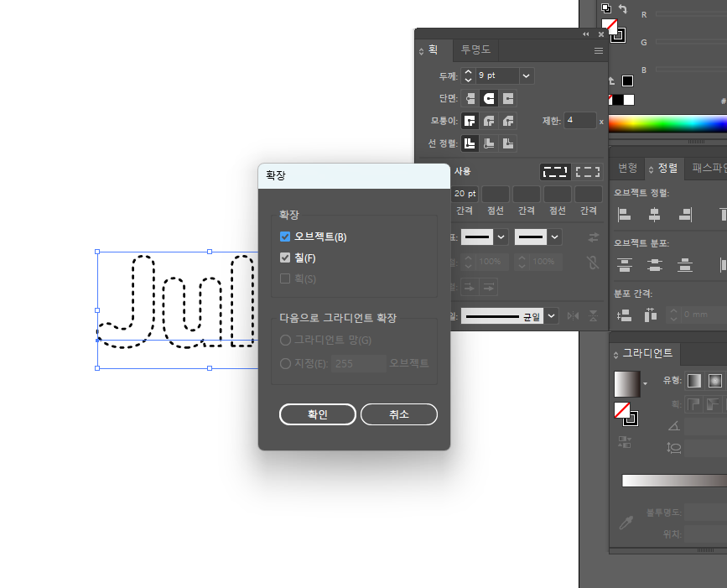
Task: Select white swatch in Color panel
Action: coord(629,100)
